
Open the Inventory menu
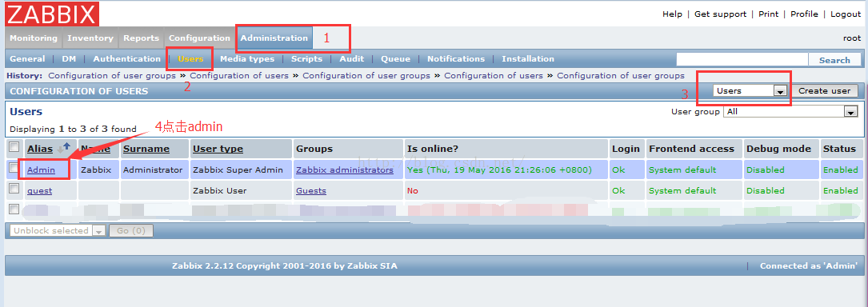click(90, 38)
